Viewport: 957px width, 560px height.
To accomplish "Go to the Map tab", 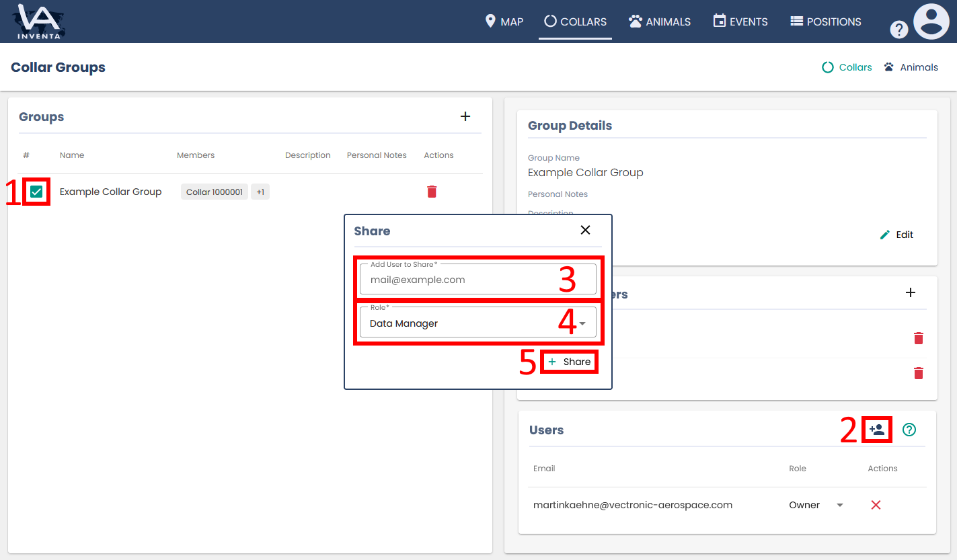I will (504, 22).
